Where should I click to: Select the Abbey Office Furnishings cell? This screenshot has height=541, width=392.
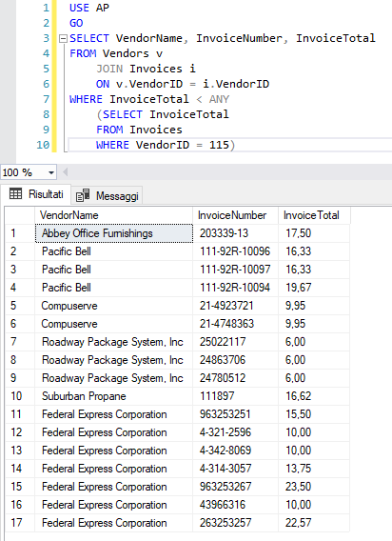(114, 233)
